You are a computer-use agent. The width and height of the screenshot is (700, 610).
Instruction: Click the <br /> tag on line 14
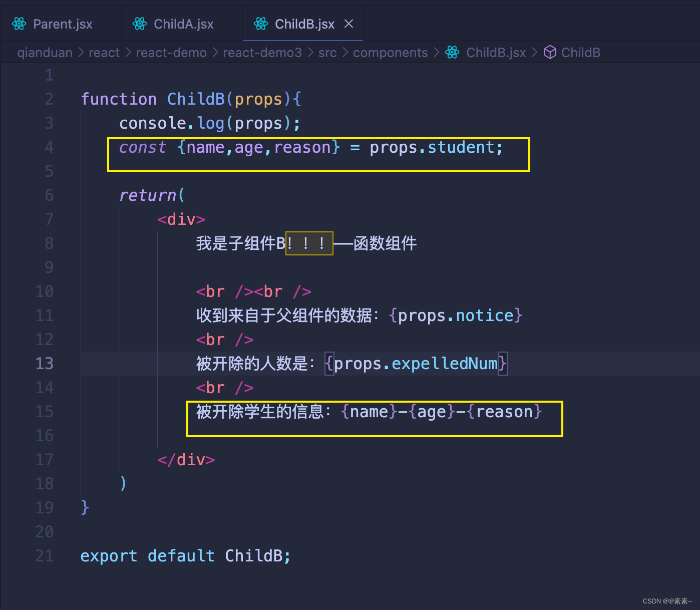click(x=225, y=388)
